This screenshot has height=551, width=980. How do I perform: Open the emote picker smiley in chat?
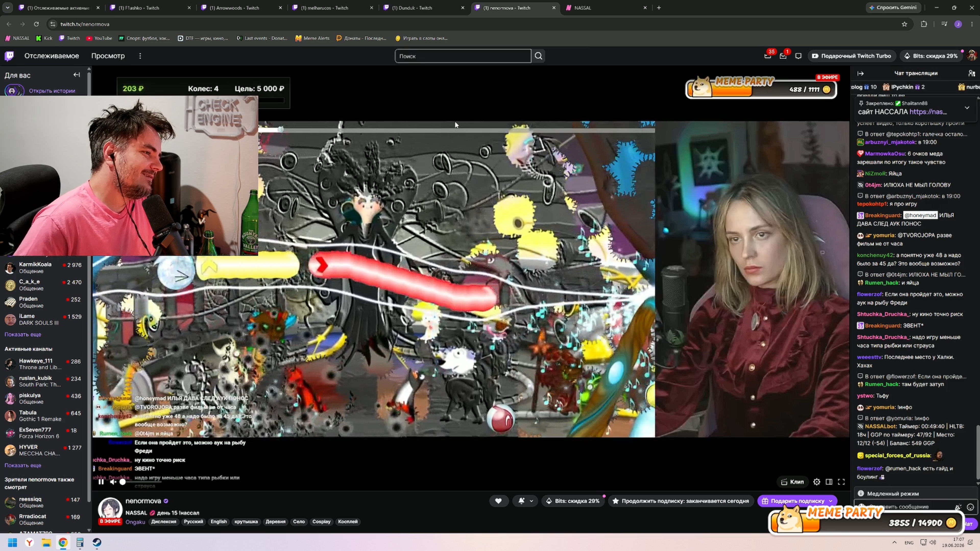[x=971, y=507]
